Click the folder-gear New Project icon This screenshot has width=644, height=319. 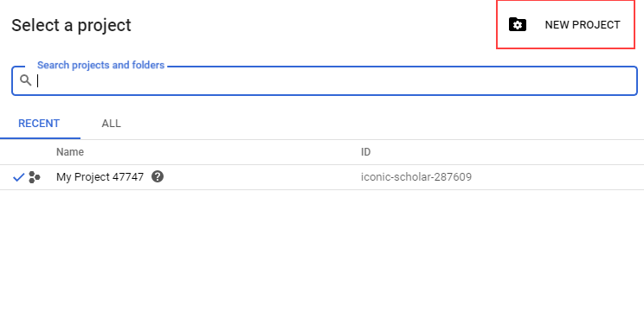(518, 24)
